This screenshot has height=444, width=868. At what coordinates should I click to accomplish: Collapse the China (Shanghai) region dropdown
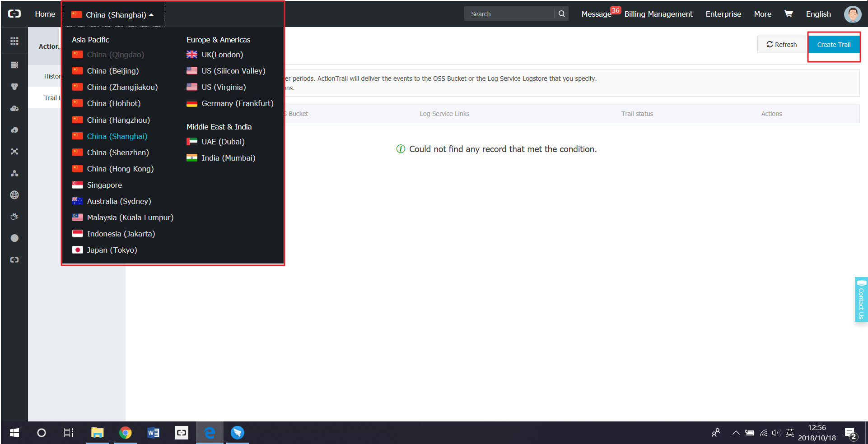coord(112,15)
